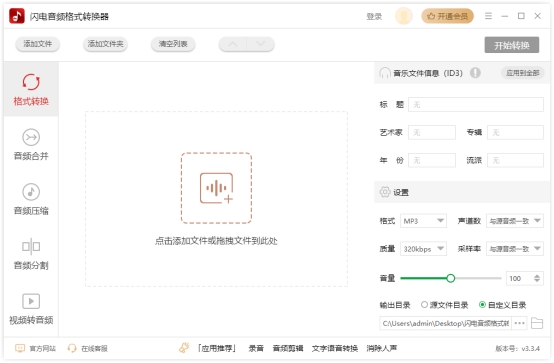Increase volume with the stepper up arrow
The width and height of the screenshot is (554, 363).
(x=537, y=276)
